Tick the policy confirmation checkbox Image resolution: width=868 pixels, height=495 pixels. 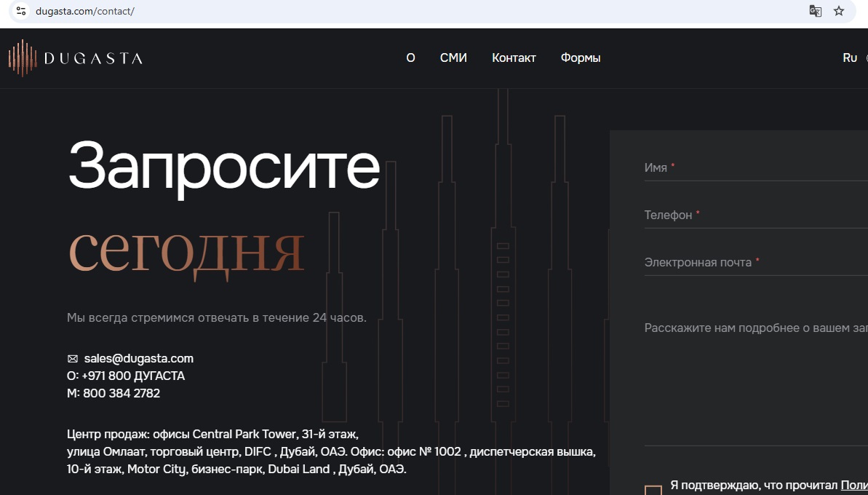(653, 490)
